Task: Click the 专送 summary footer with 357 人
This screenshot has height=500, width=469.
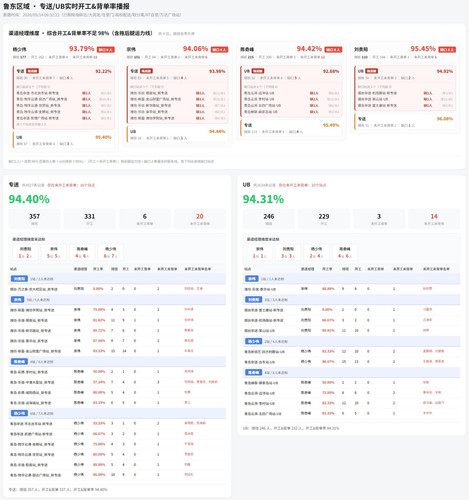Action: pyautogui.click(x=58, y=490)
